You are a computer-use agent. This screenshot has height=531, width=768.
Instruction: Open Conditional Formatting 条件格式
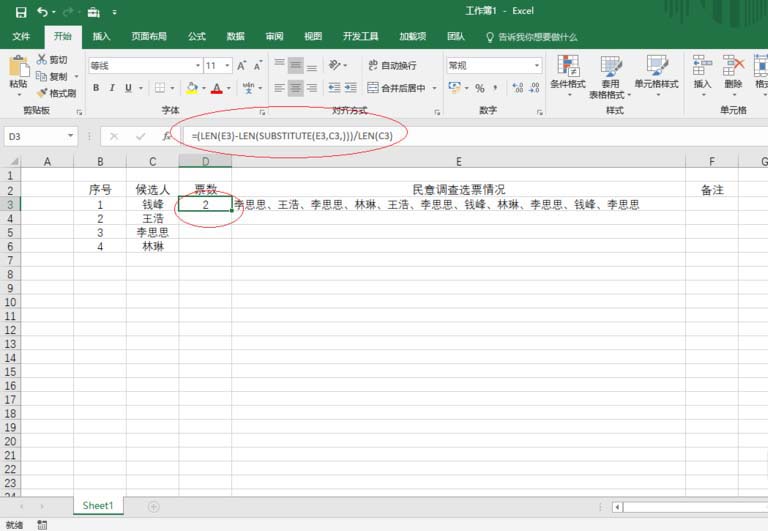click(x=568, y=73)
